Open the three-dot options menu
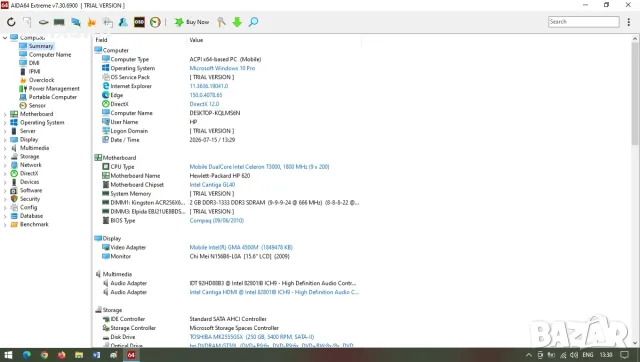 629,22
